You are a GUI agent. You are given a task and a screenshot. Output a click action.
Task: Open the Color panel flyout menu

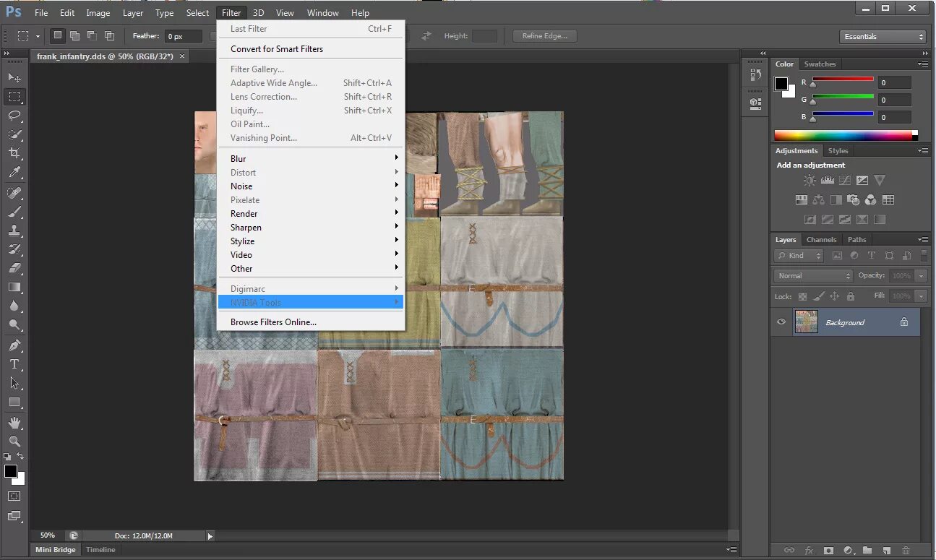click(923, 64)
